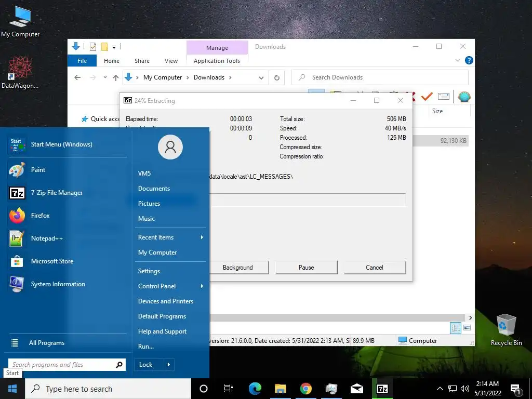Open Task View on taskbar
The image size is (532, 399).
pyautogui.click(x=229, y=389)
